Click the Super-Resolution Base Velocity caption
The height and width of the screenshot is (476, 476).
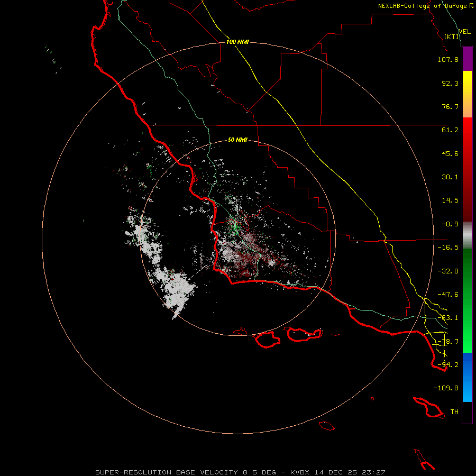point(240,472)
